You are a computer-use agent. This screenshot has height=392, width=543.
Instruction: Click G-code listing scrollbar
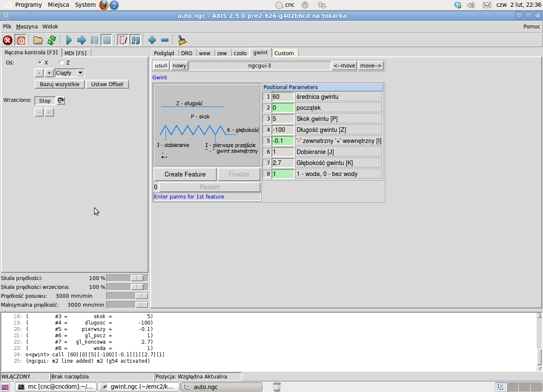(539, 342)
